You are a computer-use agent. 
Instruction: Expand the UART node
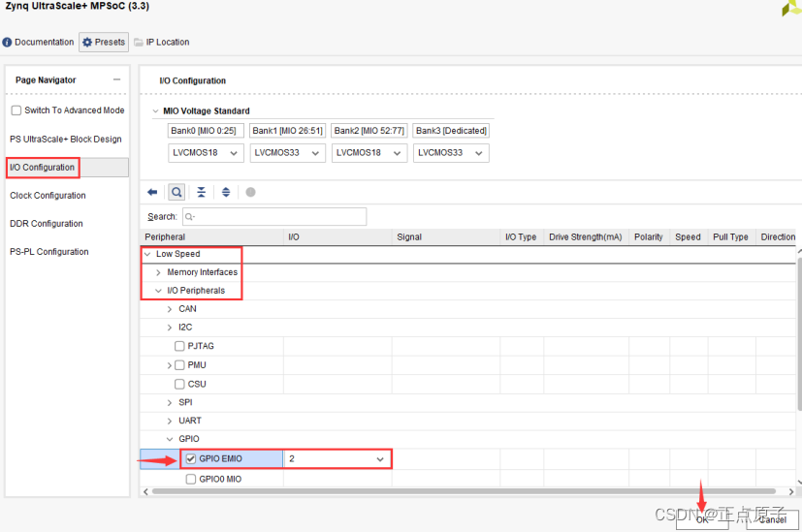pos(170,421)
